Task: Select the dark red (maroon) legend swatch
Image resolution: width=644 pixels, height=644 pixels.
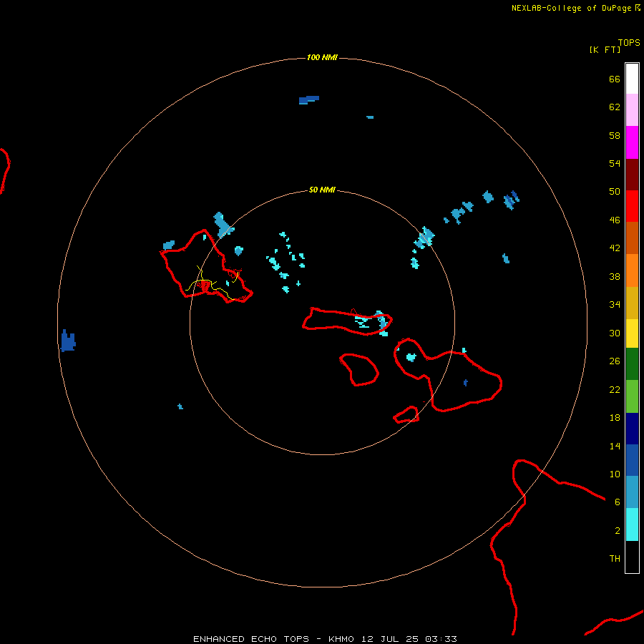Action: 632,174
